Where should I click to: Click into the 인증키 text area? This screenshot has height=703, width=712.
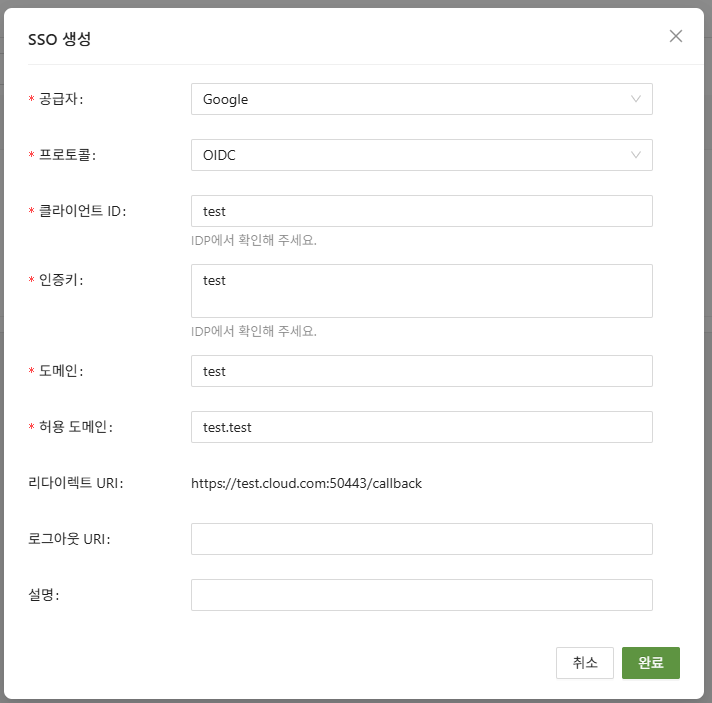(421, 291)
